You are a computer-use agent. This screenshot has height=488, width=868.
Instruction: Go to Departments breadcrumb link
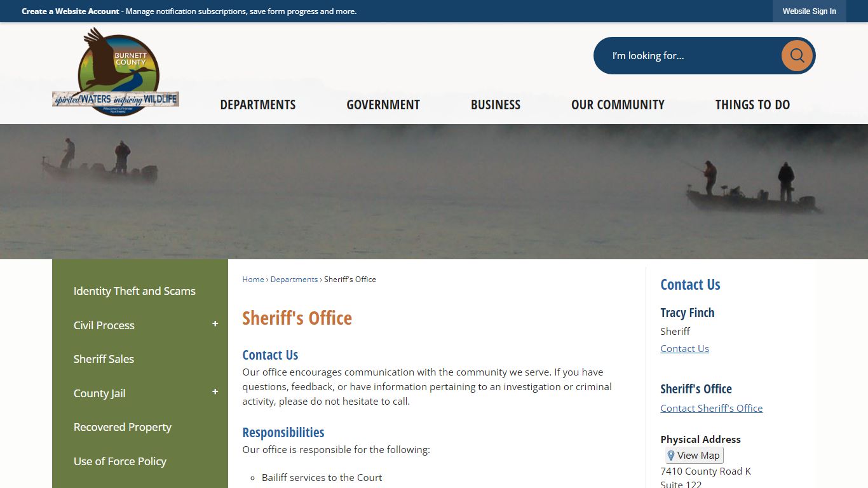click(294, 280)
